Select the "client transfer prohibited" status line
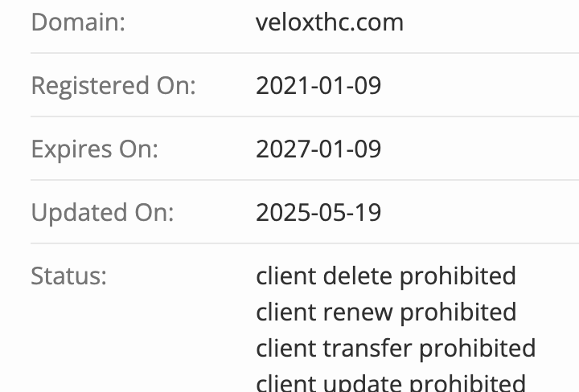Viewport: 579px width, 392px height. [x=395, y=348]
